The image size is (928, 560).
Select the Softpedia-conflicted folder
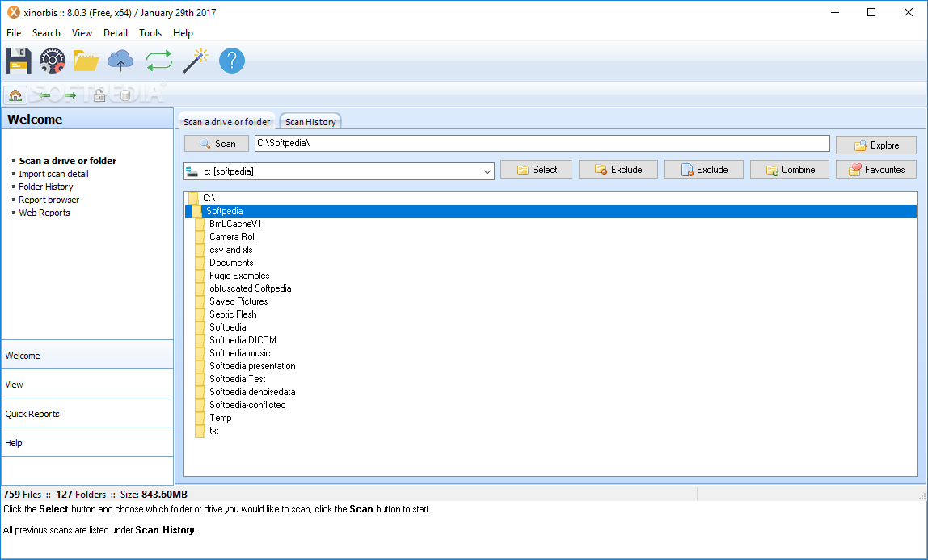click(x=247, y=405)
